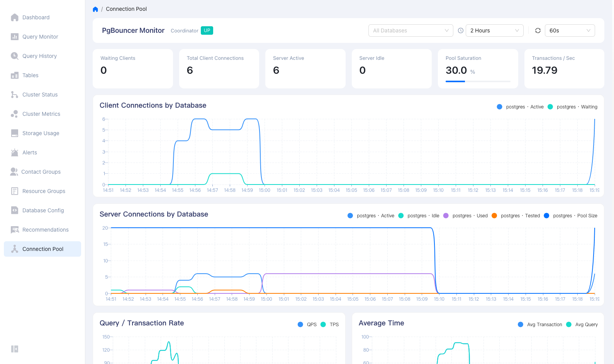Click the Cluster Status branch icon
614x364 pixels.
(x=15, y=95)
